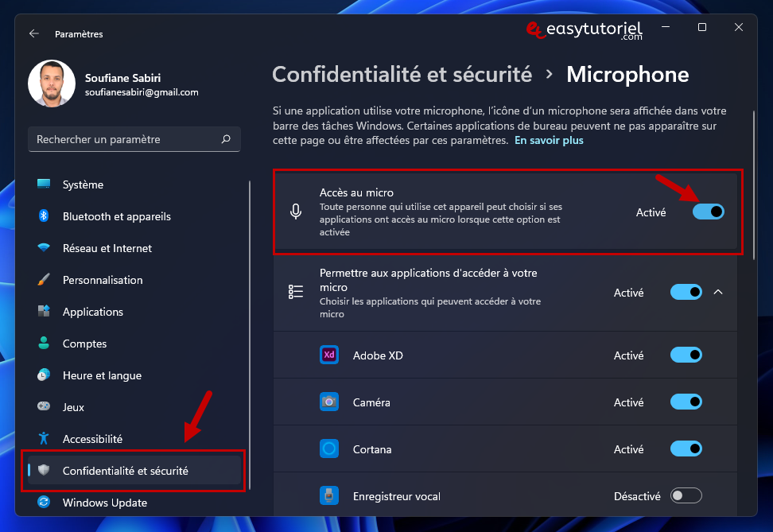Select the Jeux gamepad icon
Image resolution: width=773 pixels, height=532 pixels.
click(x=44, y=407)
